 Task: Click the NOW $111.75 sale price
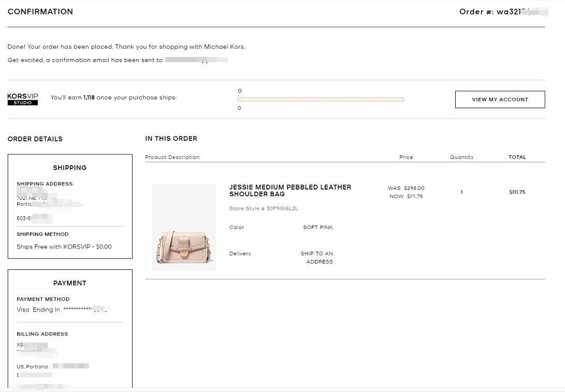pos(406,197)
